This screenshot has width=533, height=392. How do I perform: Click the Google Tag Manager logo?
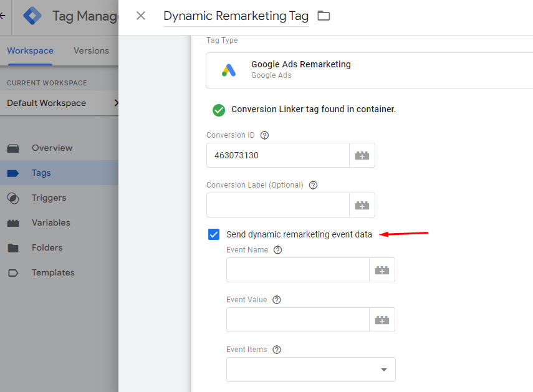pyautogui.click(x=32, y=16)
